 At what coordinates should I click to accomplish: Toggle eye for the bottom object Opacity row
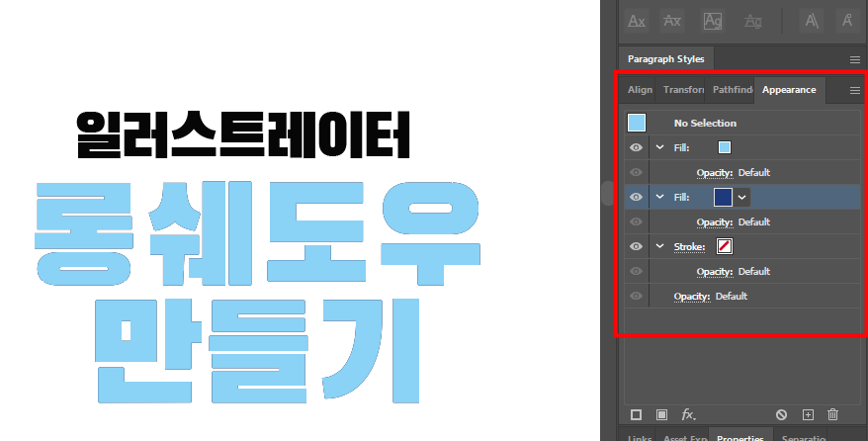636,296
